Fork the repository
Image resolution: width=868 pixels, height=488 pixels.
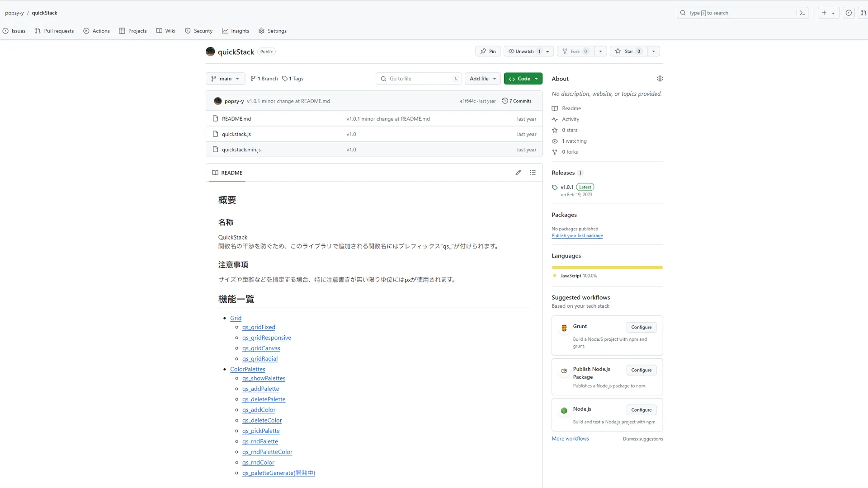575,52
